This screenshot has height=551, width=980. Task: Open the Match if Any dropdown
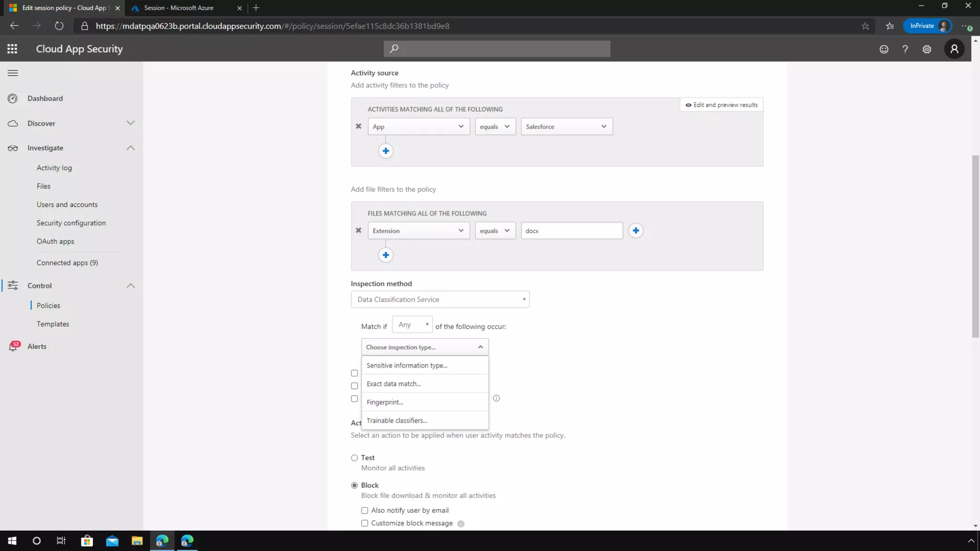[x=412, y=325]
